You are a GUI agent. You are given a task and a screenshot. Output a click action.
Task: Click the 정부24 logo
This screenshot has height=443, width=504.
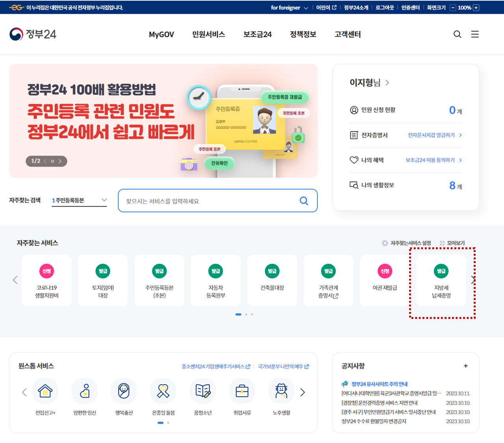pyautogui.click(x=33, y=34)
